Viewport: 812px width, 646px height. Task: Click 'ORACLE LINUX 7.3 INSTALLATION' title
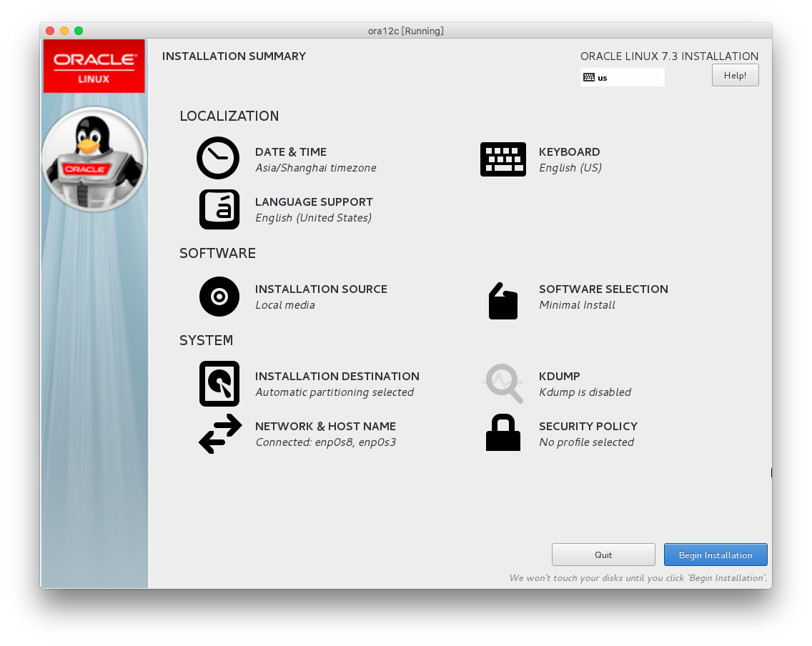coord(669,56)
